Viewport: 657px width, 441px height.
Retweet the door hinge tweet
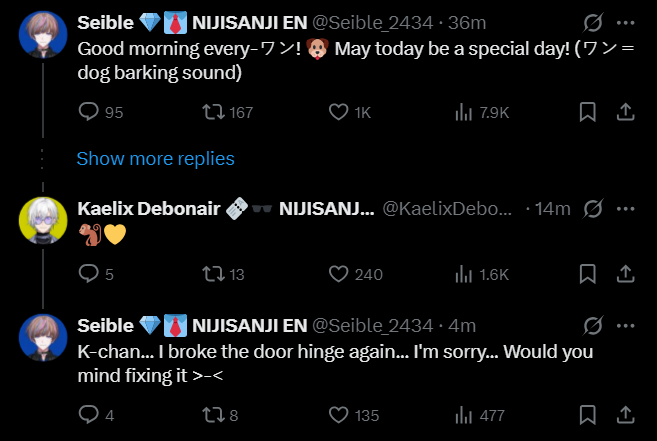[x=213, y=415]
